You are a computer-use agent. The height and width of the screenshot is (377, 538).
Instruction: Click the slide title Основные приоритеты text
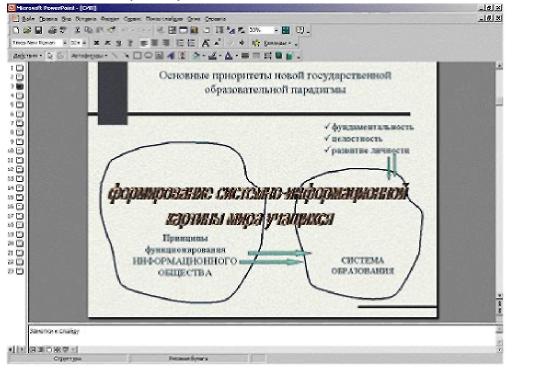(275, 82)
